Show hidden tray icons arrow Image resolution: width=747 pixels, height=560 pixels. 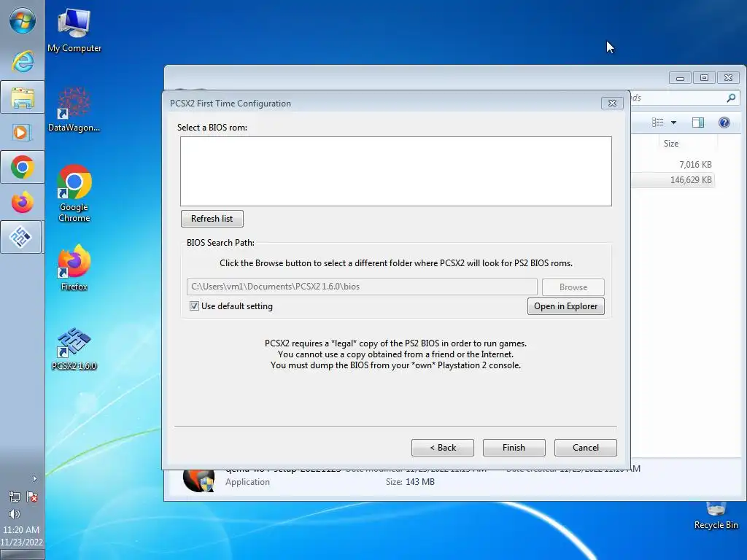coord(34,478)
